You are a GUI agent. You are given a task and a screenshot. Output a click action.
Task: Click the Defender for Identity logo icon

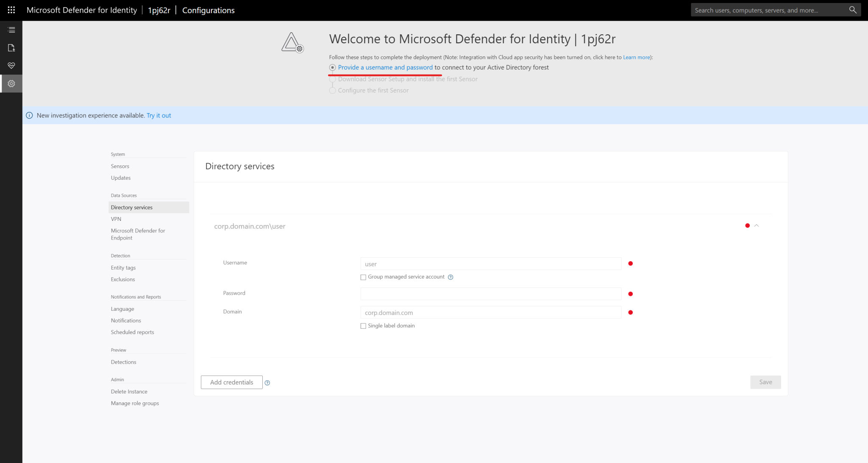click(292, 42)
